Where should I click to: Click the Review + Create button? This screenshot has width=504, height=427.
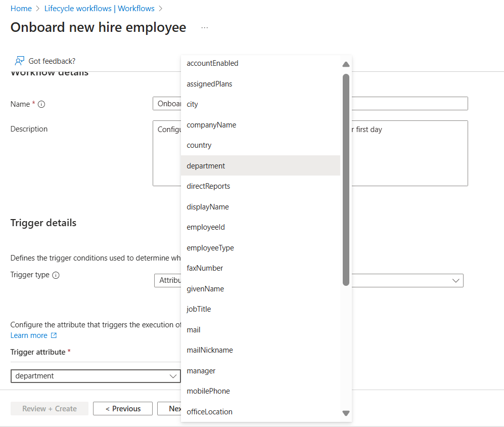50,409
